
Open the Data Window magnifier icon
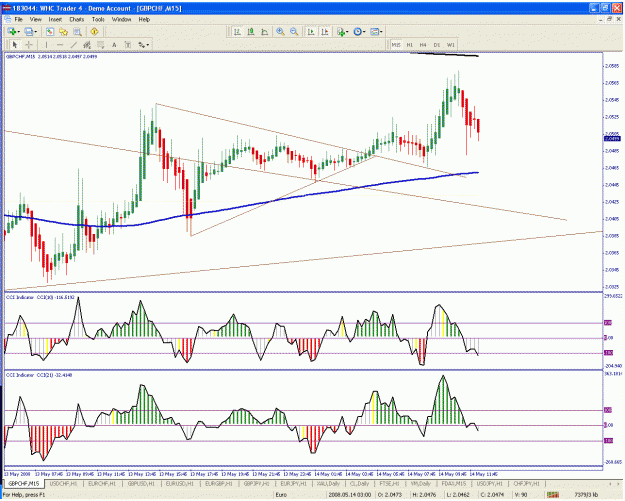[77, 31]
